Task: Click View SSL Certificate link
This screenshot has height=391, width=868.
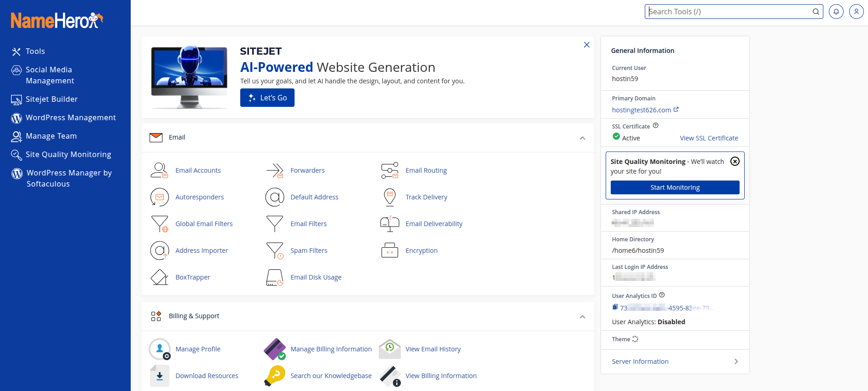Action: tap(709, 138)
